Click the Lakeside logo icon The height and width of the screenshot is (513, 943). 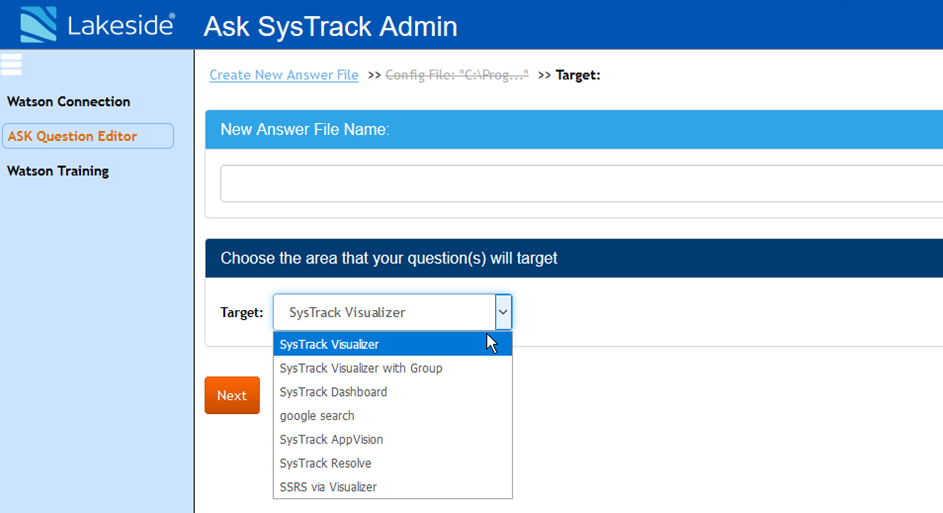38,25
